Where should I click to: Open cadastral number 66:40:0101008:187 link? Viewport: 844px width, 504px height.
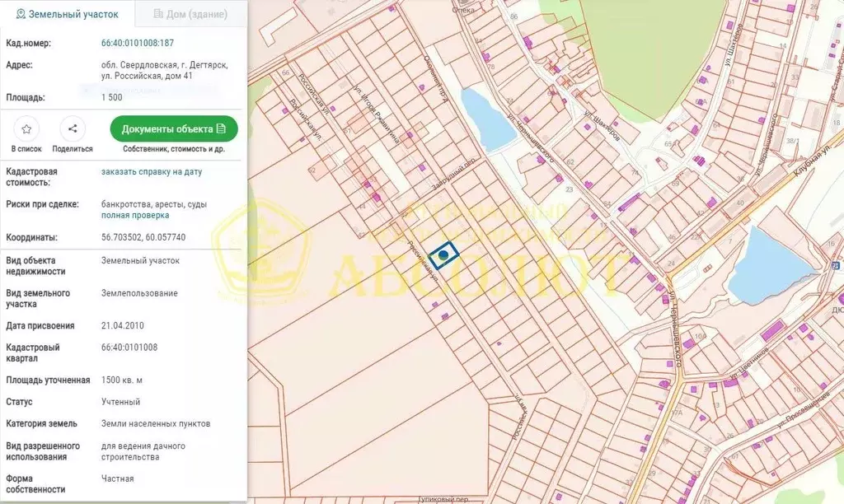(138, 43)
